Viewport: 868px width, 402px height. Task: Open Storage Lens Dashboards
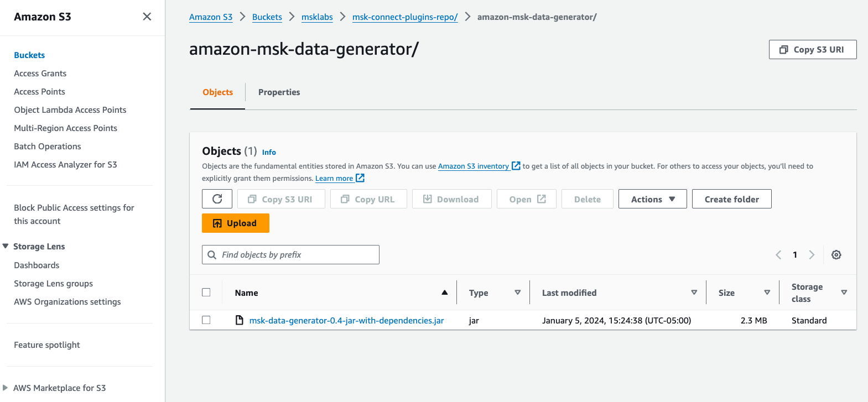point(37,265)
